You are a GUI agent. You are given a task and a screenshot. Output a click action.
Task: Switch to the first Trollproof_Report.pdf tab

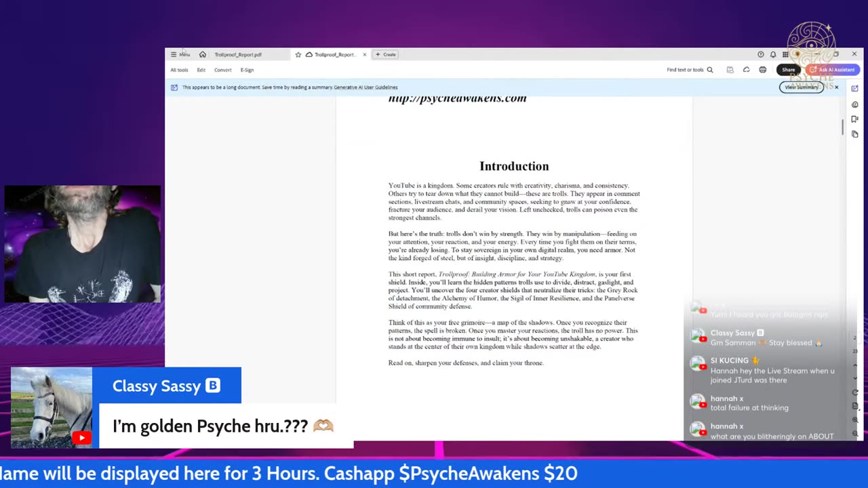[x=238, y=54]
